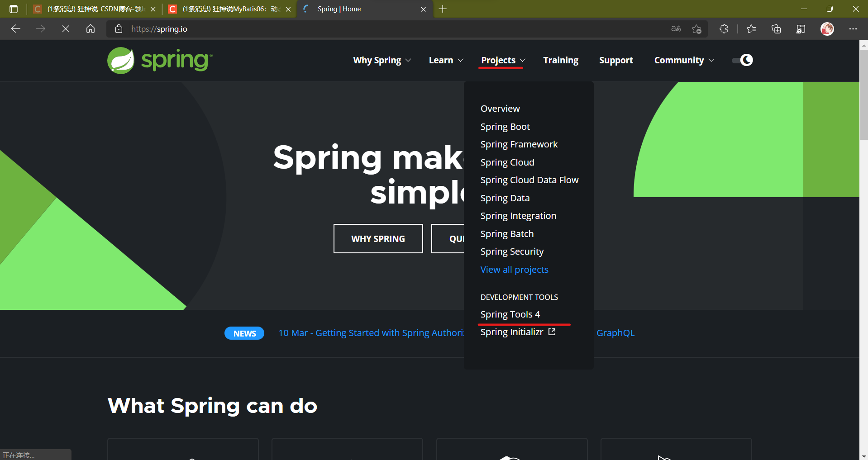
Task: Close the 狂神说_CSDN博客 tab
Action: click(153, 9)
